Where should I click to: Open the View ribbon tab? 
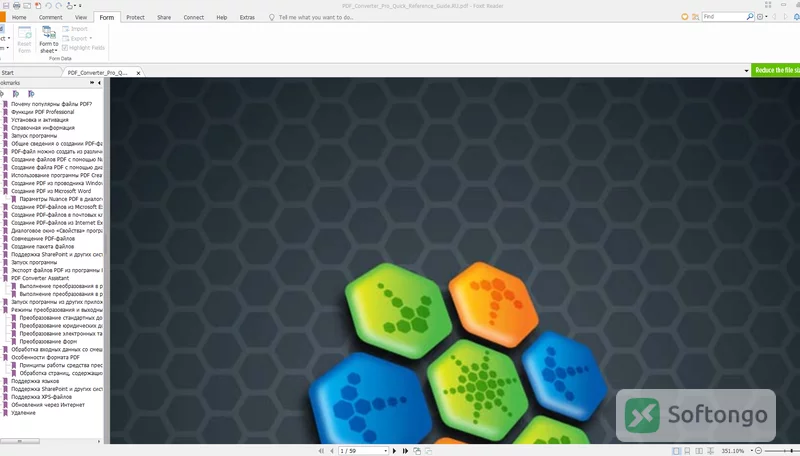pyautogui.click(x=81, y=17)
